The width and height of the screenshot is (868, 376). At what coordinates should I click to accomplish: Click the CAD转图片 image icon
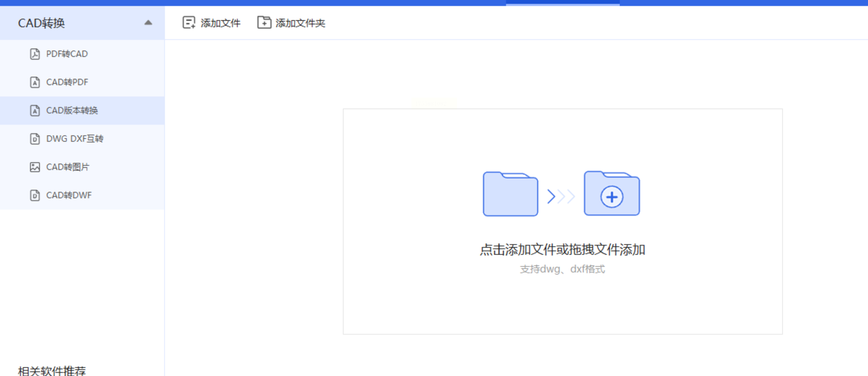click(x=35, y=167)
